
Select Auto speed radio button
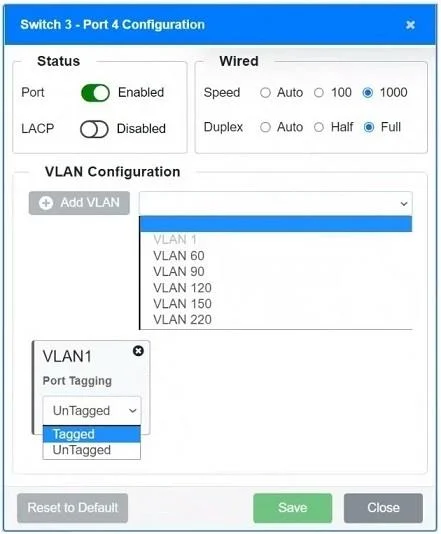(x=265, y=93)
